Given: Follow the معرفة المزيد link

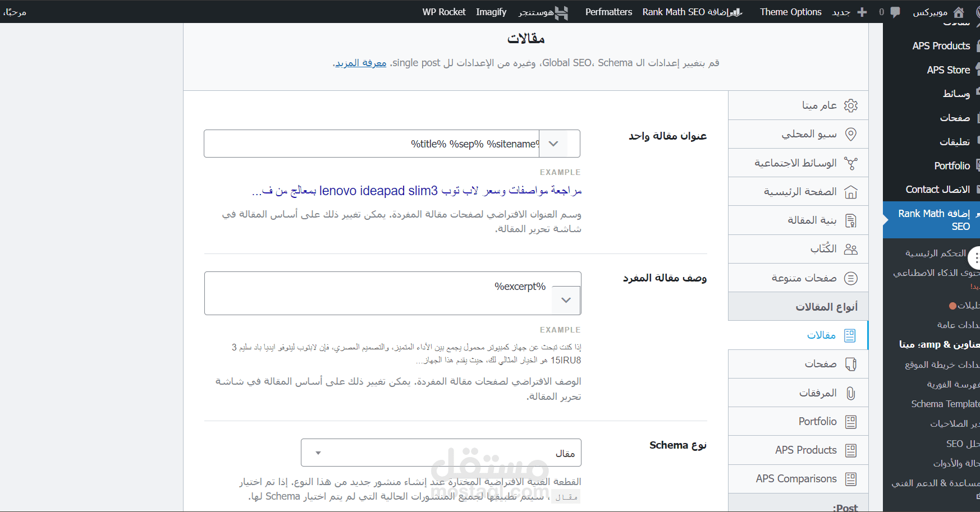Looking at the screenshot, I should click(361, 63).
